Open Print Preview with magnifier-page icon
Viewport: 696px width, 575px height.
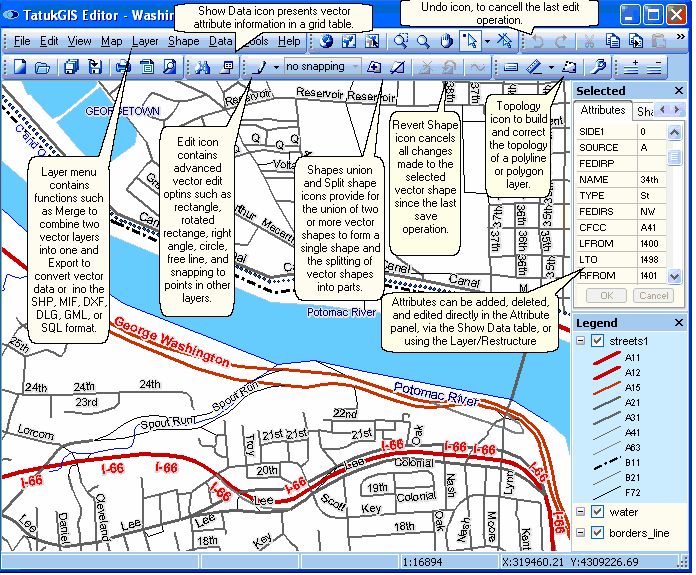(x=170, y=67)
